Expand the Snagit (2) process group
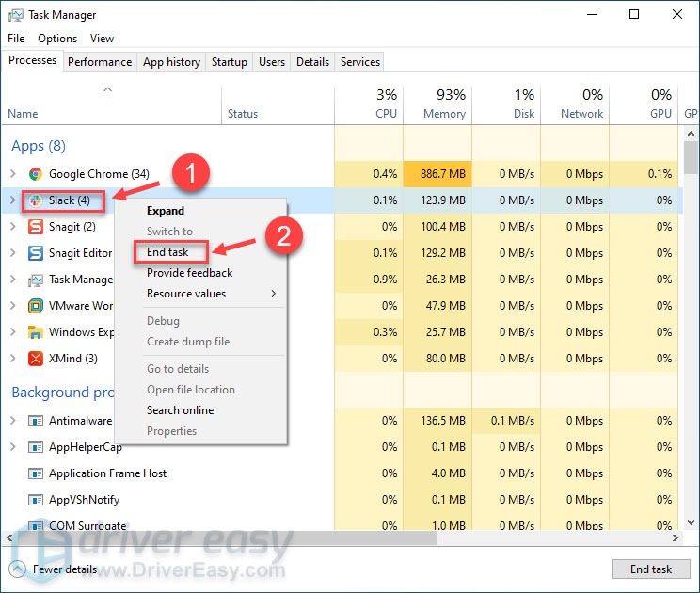The height and width of the screenshot is (593, 700). click(13, 227)
